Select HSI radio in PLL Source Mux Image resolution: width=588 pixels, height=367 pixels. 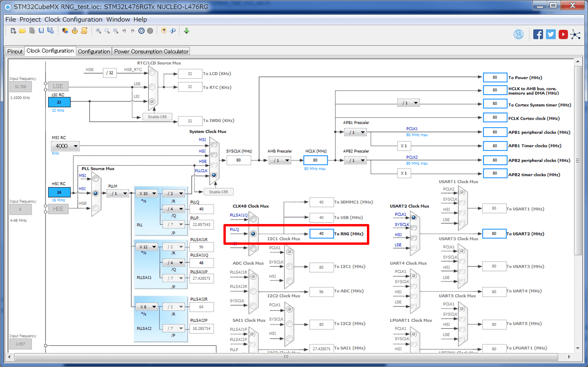95,193
